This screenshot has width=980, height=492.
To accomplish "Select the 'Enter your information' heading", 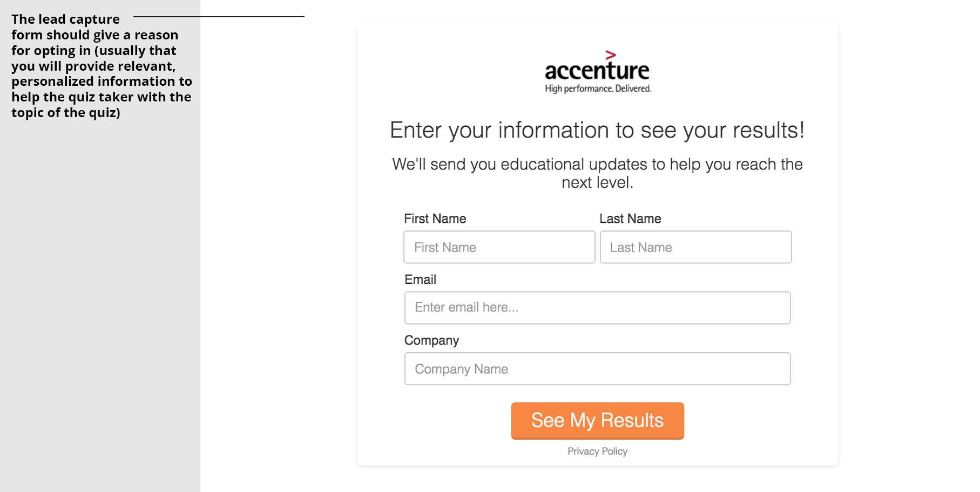I will tap(597, 130).
